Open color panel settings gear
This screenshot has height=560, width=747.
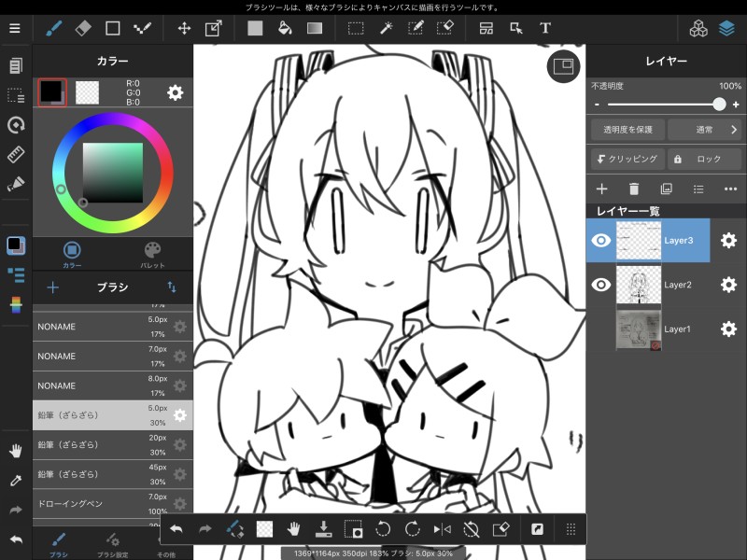point(176,92)
